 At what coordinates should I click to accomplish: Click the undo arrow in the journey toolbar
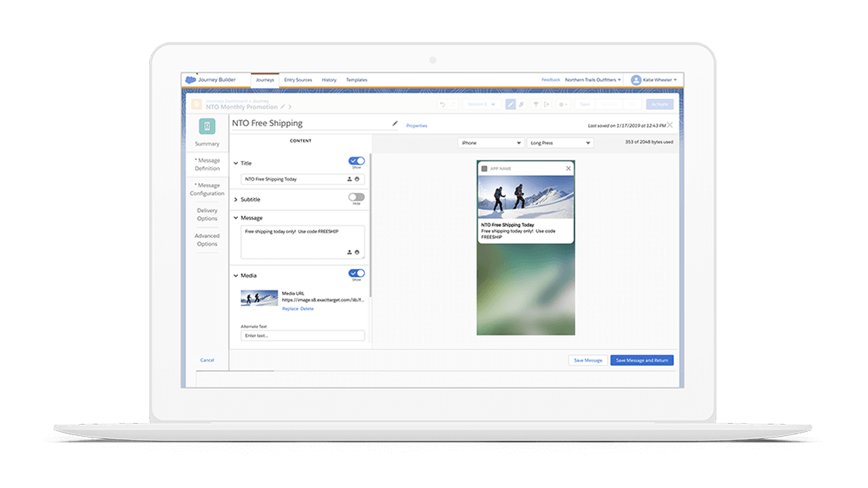443,105
